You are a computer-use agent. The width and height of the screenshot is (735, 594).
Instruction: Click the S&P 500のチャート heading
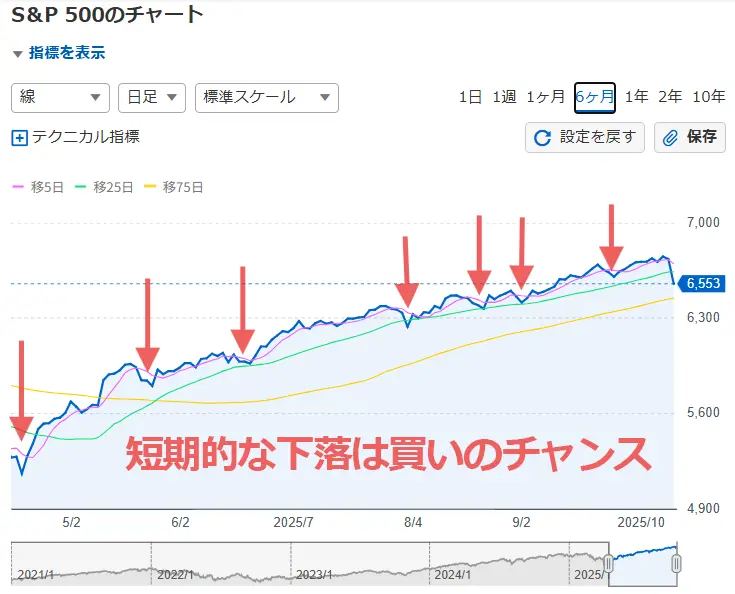(x=107, y=15)
